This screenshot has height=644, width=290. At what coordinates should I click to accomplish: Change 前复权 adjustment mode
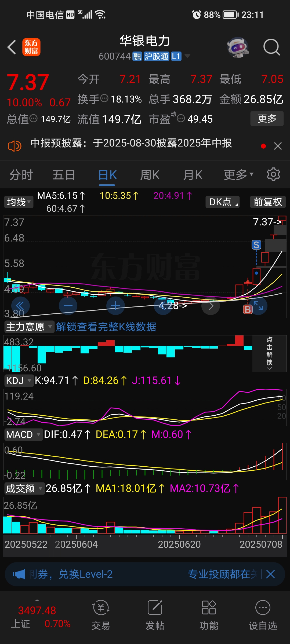268,202
